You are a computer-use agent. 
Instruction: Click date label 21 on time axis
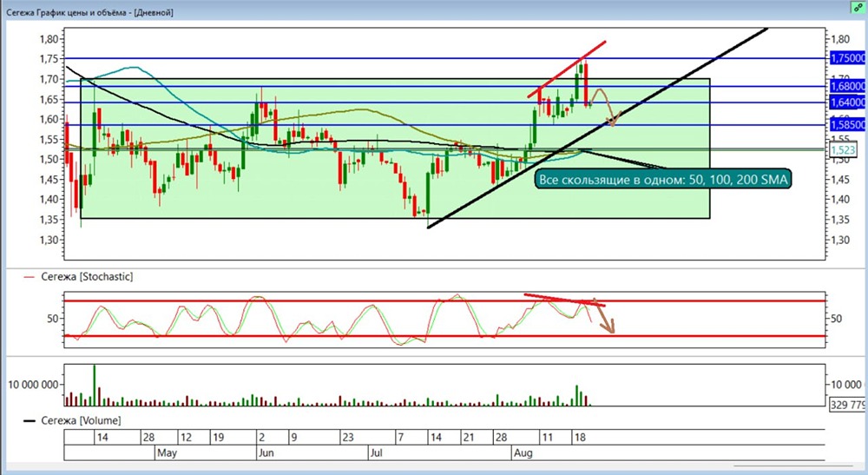(x=469, y=438)
